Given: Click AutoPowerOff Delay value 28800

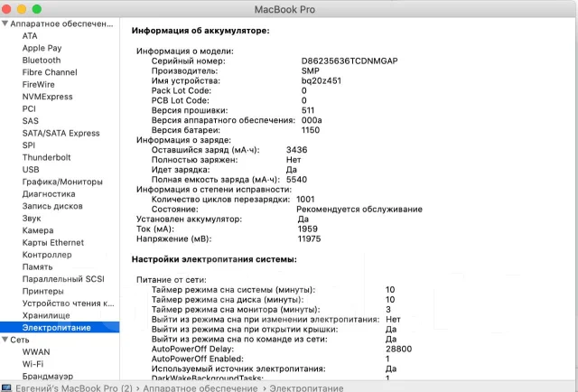Looking at the screenshot, I should click(398, 349).
